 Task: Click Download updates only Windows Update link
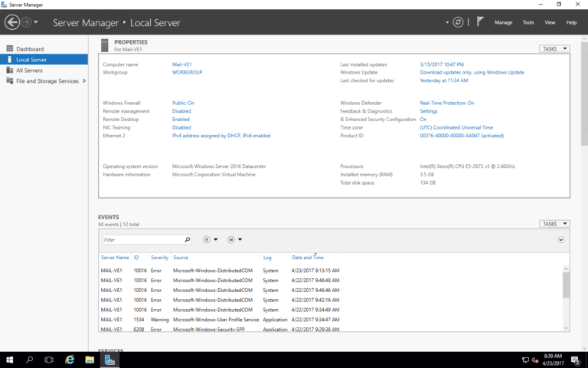(472, 72)
